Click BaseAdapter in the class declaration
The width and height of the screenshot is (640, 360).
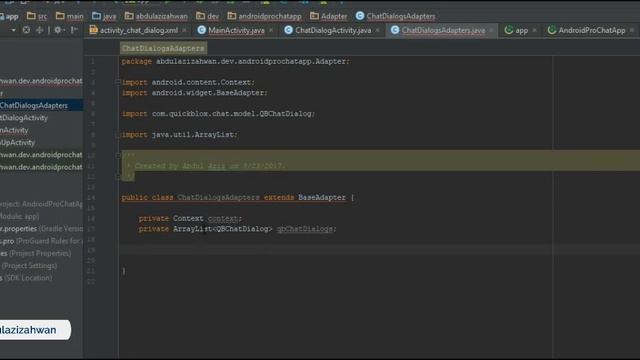pos(322,197)
